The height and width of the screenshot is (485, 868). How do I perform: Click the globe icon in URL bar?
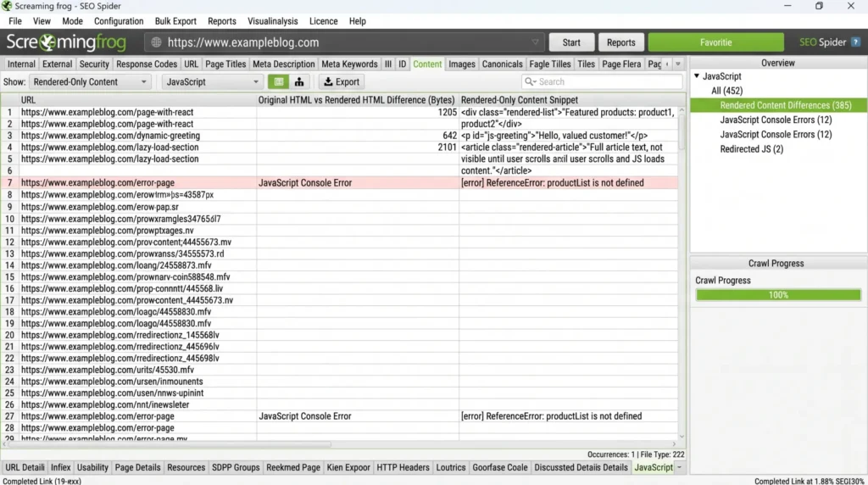pos(156,42)
